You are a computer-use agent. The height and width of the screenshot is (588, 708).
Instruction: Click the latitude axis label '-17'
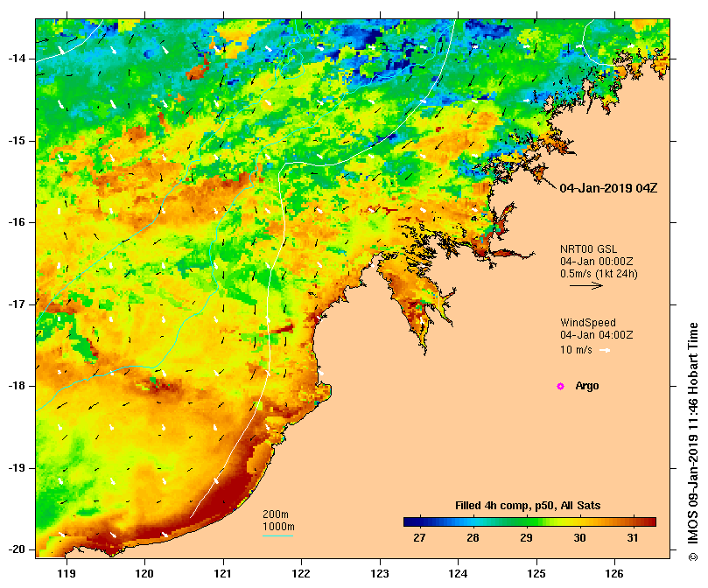(x=17, y=304)
